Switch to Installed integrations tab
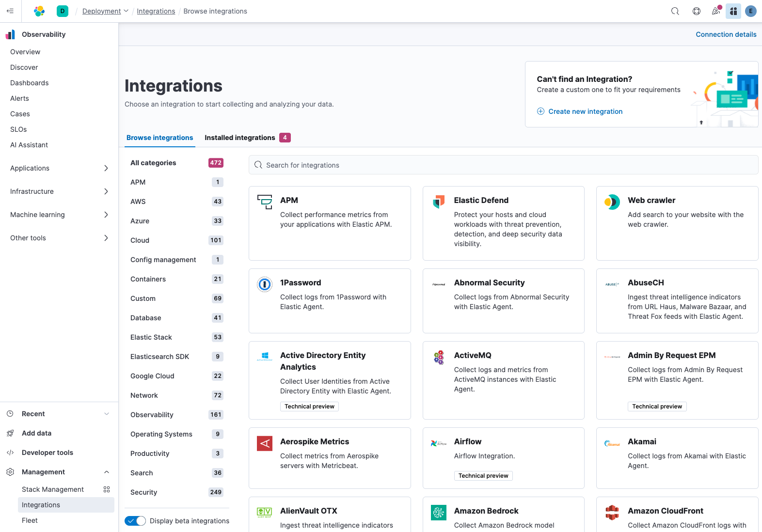 (248, 138)
